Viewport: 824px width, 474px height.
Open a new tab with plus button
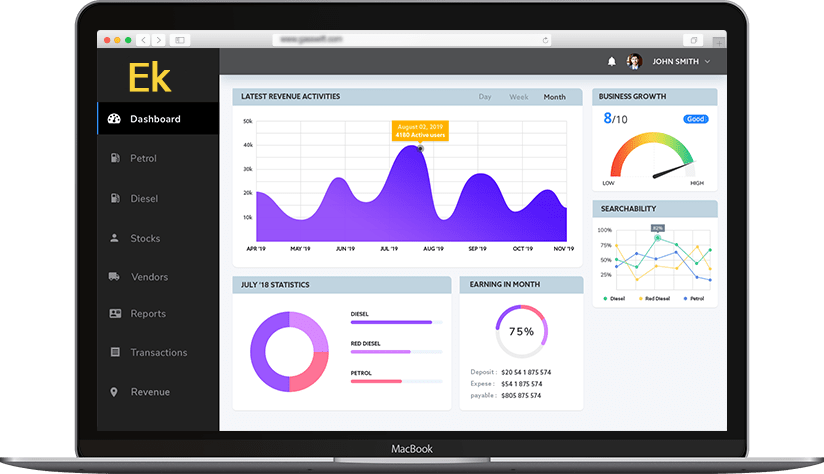[719, 42]
